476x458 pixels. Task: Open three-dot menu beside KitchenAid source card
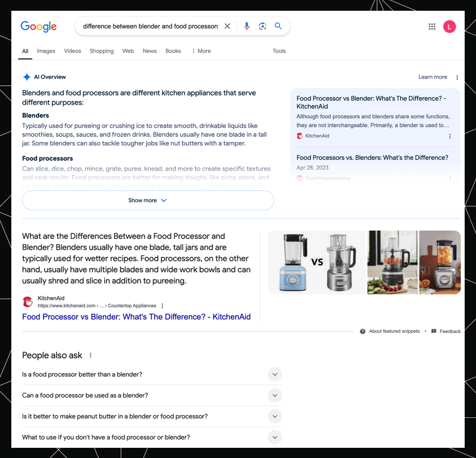point(450,136)
